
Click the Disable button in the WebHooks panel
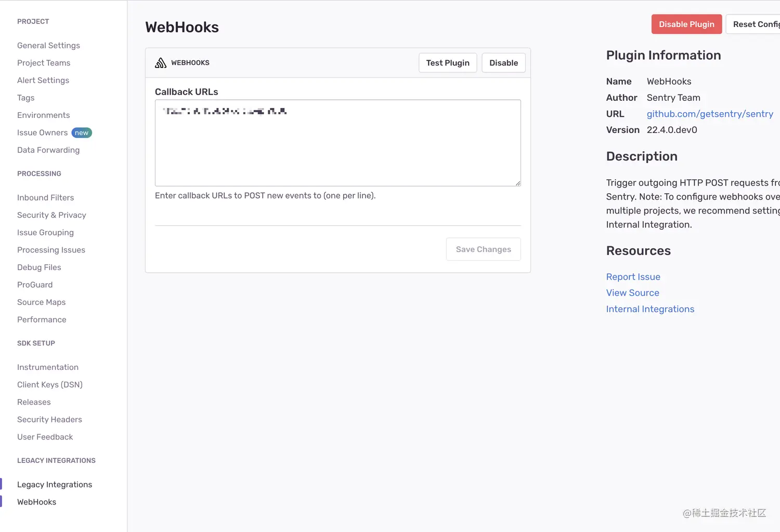click(503, 63)
